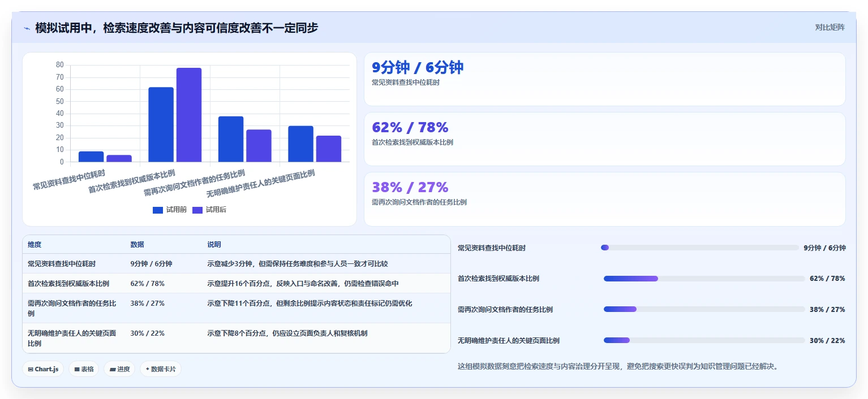Click the chart x-axis label 常见资料查找中位耗时
868x399 pixels.
click(x=69, y=179)
